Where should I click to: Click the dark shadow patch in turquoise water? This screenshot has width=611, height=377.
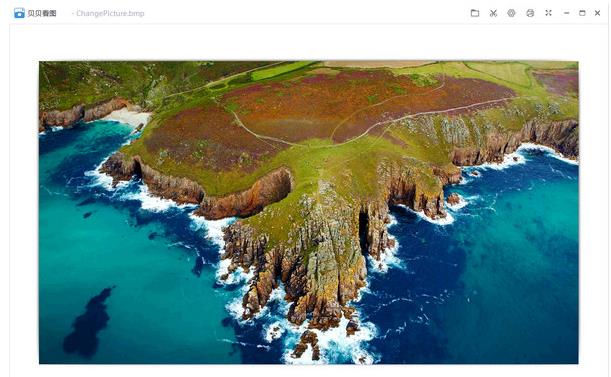(x=89, y=323)
